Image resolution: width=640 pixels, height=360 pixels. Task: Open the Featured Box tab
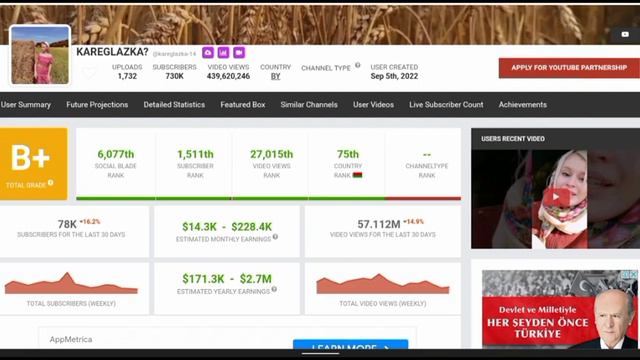pyautogui.click(x=243, y=105)
